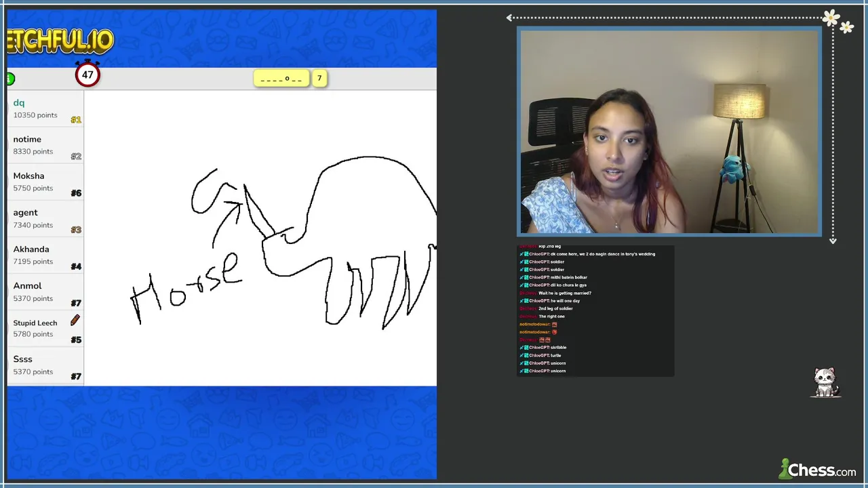Image resolution: width=868 pixels, height=488 pixels.
Task: Click the 8330 points score
Action: pyautogui.click(x=33, y=152)
